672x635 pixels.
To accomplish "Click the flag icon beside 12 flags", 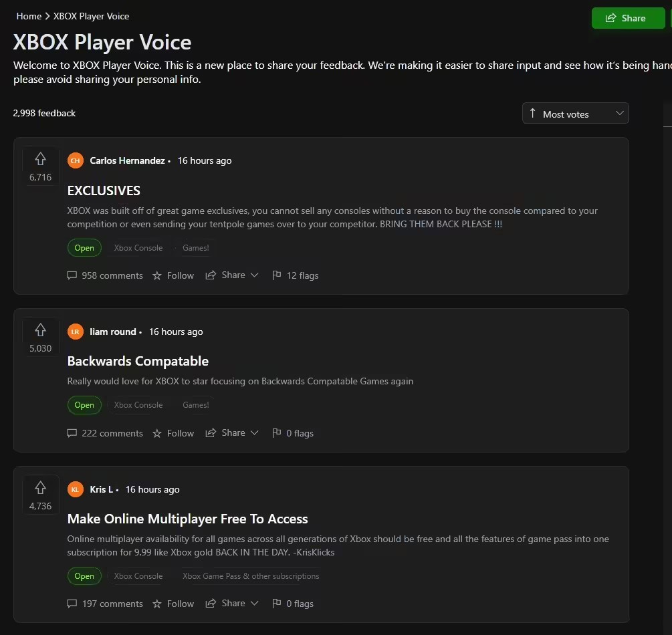I will point(277,275).
